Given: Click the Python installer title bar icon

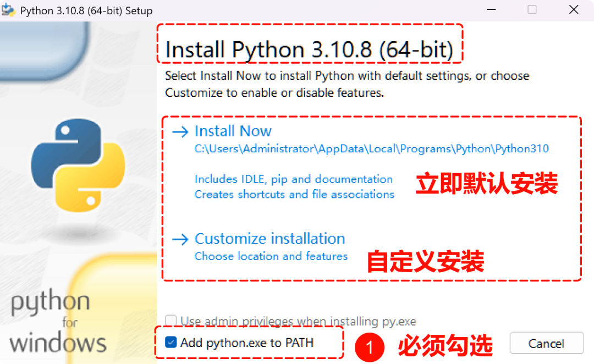Looking at the screenshot, I should 8,10.
